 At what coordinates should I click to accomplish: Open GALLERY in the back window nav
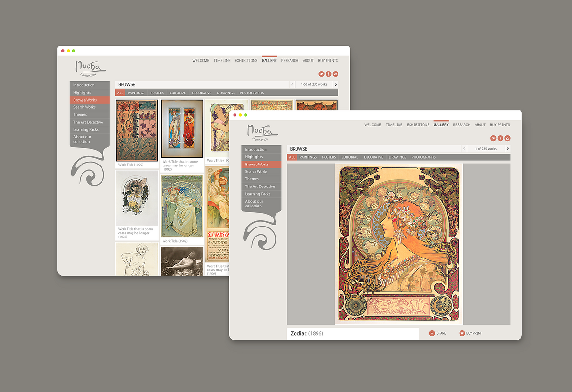[269, 61]
